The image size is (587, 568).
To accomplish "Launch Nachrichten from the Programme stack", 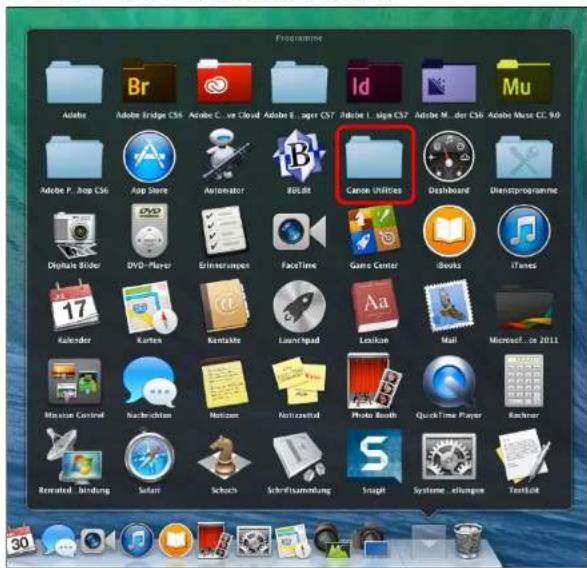I will [149, 381].
